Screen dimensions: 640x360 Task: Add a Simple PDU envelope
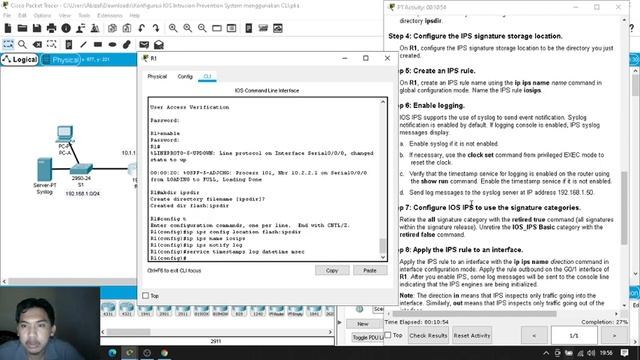click(x=144, y=44)
